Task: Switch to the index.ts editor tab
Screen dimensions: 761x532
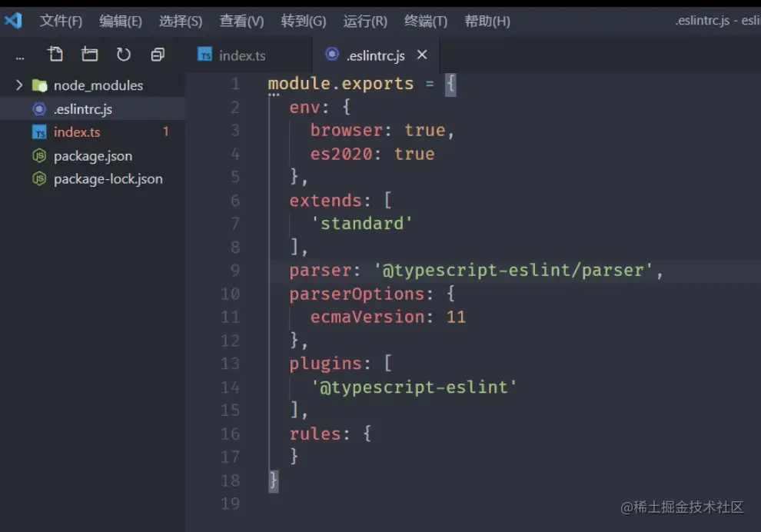Action: (x=242, y=55)
